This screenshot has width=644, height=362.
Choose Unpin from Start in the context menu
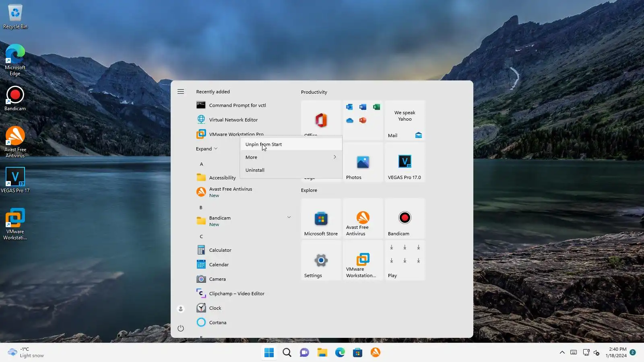[x=291, y=144]
